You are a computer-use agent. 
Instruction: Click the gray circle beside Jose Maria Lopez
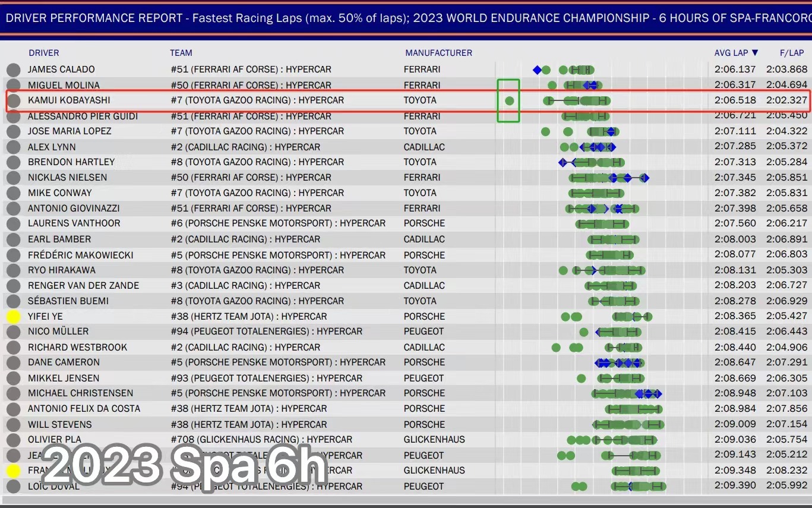[13, 131]
